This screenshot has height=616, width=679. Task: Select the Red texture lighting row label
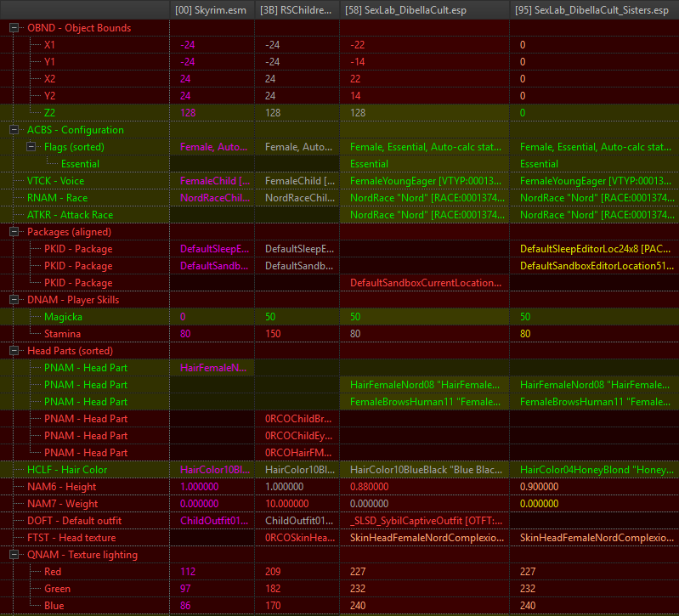coord(53,572)
